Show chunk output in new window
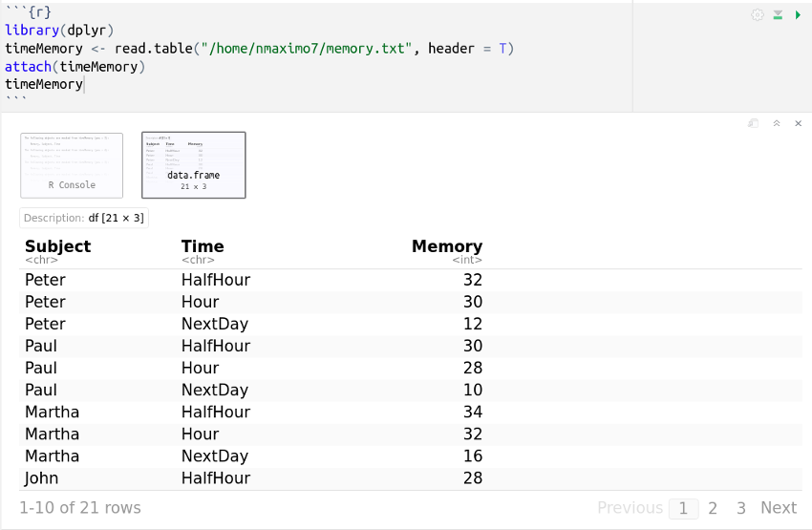The width and height of the screenshot is (812, 530). (753, 123)
